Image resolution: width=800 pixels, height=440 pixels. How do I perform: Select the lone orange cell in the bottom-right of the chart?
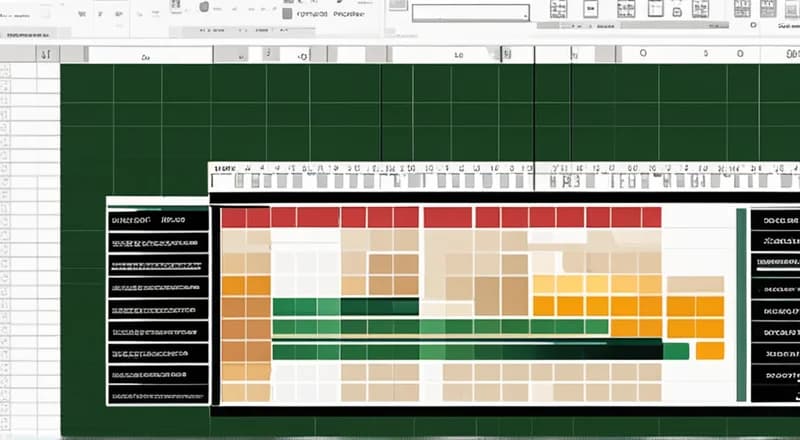(710, 350)
